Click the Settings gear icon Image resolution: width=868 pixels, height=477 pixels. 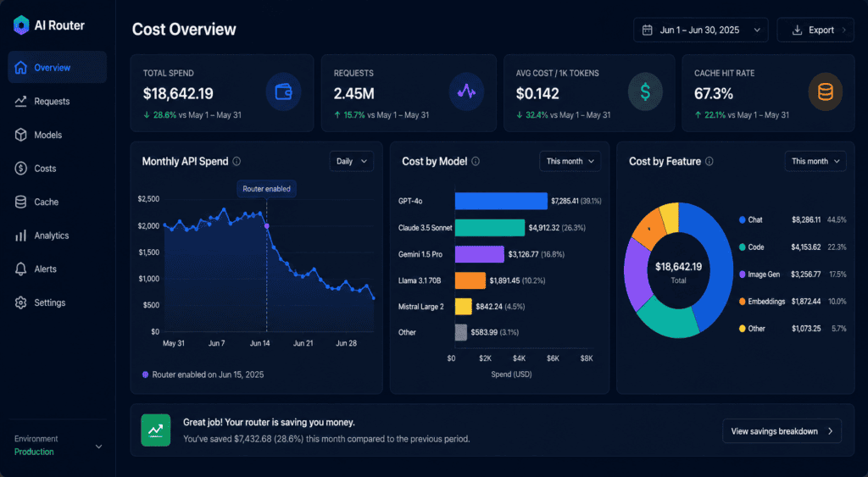click(20, 302)
